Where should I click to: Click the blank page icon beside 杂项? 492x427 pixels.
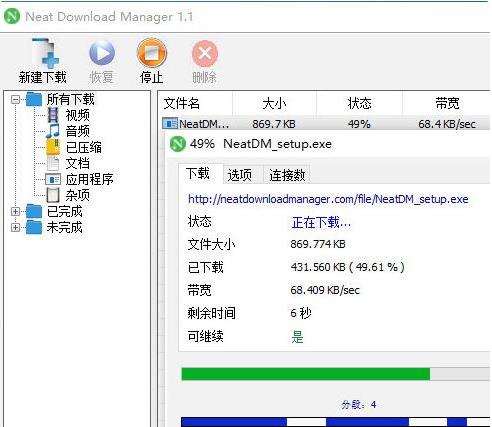53,195
